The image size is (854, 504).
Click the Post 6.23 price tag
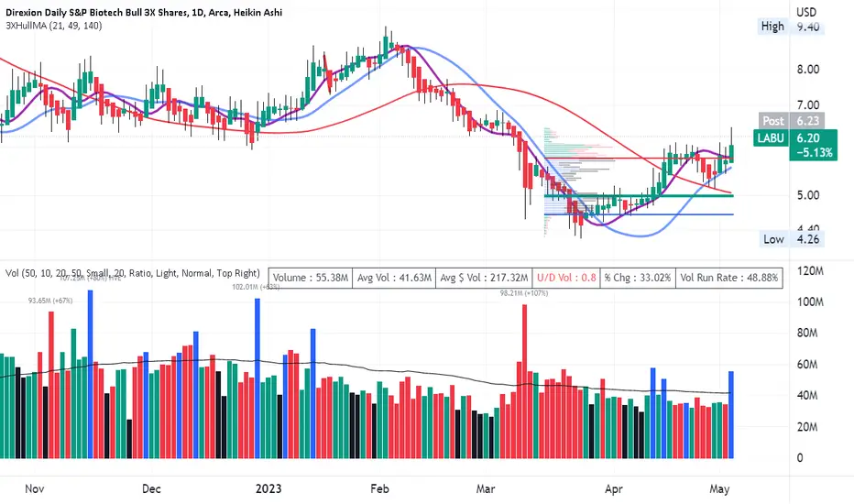point(791,120)
